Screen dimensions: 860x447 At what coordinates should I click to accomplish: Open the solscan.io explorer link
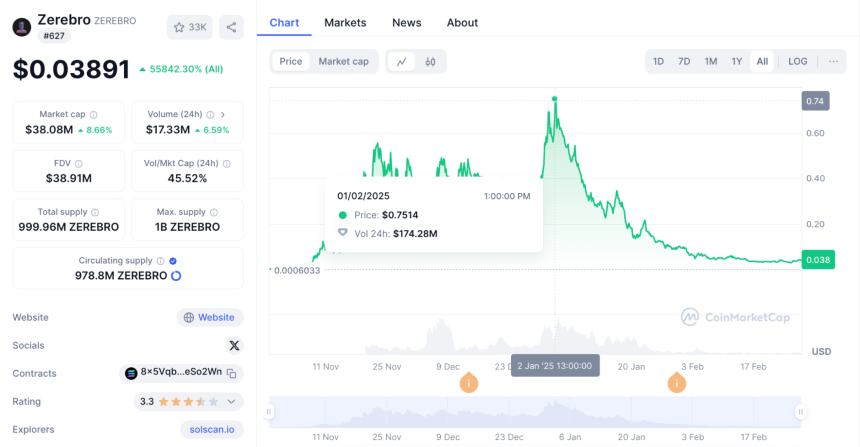click(x=212, y=429)
